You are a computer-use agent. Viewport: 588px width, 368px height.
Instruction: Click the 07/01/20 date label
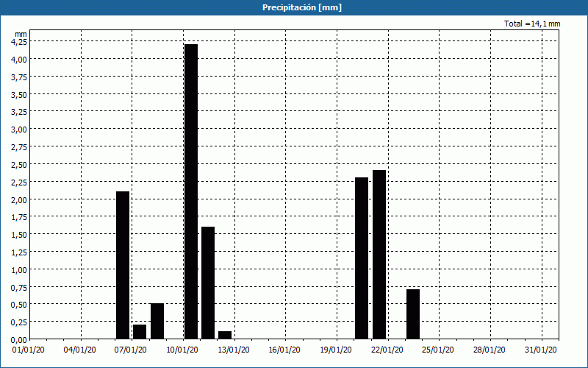coord(131,350)
